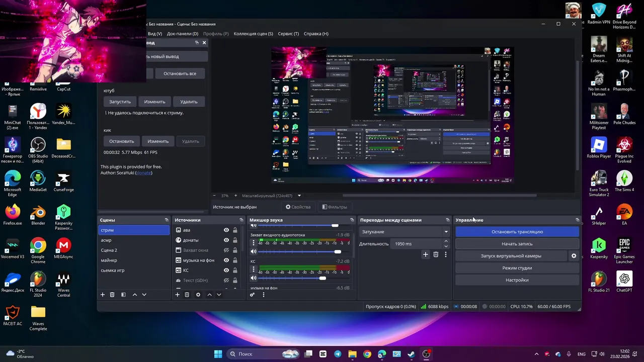644x362 pixels.
Task: Open Telegram from Windows taskbar
Action: [x=337, y=354]
